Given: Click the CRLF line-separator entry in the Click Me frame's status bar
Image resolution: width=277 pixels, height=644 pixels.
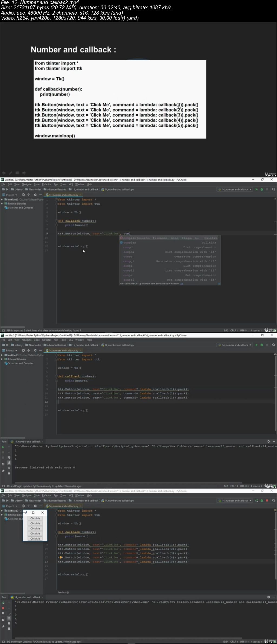Looking at the screenshot, I should pos(234,642).
